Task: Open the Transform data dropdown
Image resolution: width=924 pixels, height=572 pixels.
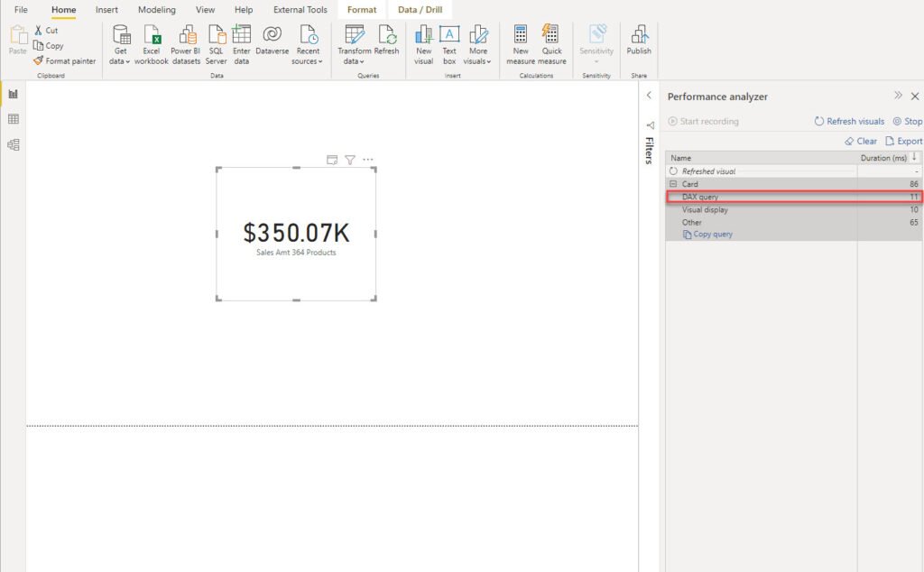Action: pos(354,45)
